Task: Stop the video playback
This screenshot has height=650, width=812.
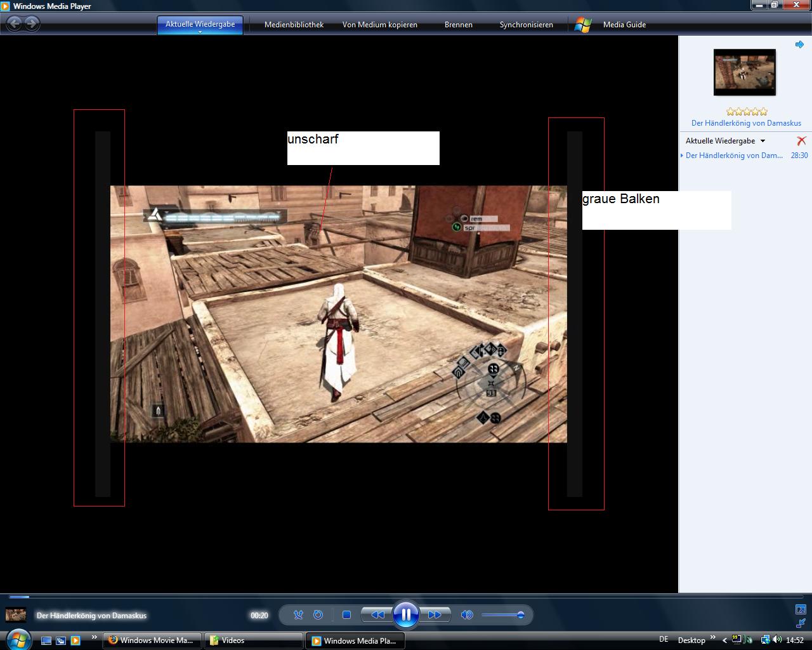Action: pyautogui.click(x=346, y=614)
